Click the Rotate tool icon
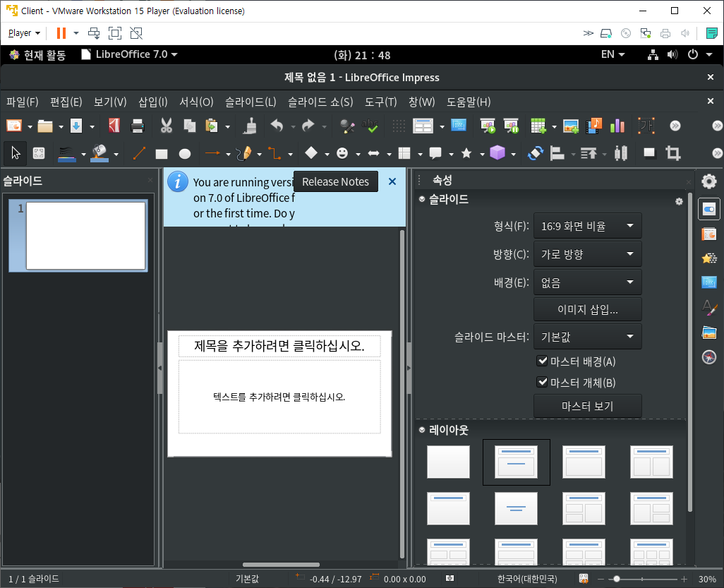Viewport: 724px width, 588px height. [x=535, y=153]
